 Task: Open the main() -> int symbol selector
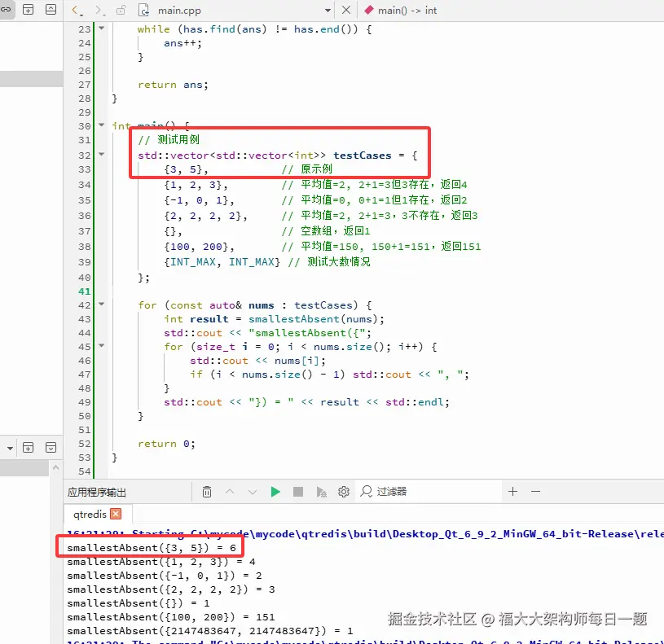[x=400, y=10]
